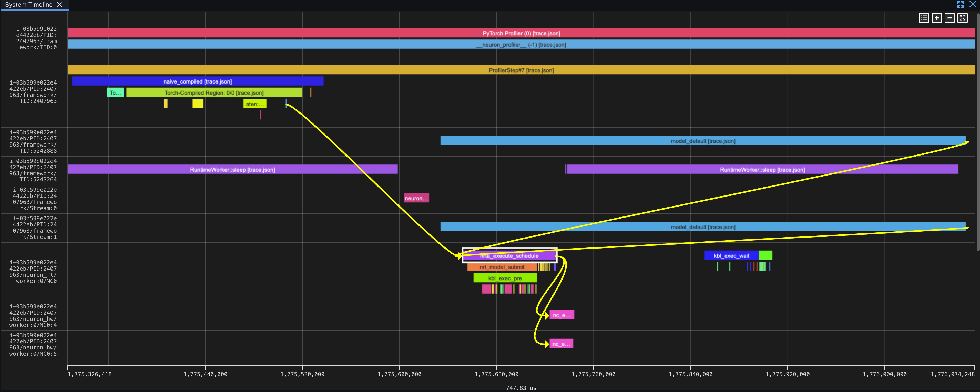Select the PyTorch Profiler (0) red bar

click(x=521, y=33)
